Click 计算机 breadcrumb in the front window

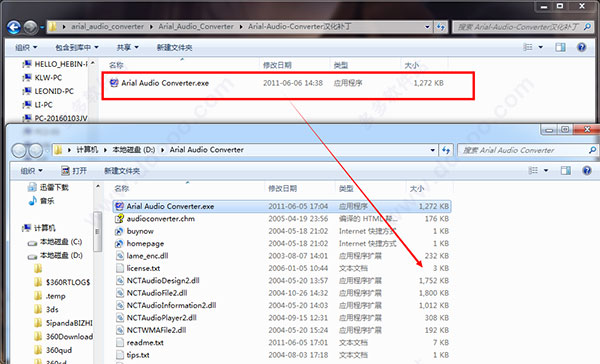click(x=87, y=150)
